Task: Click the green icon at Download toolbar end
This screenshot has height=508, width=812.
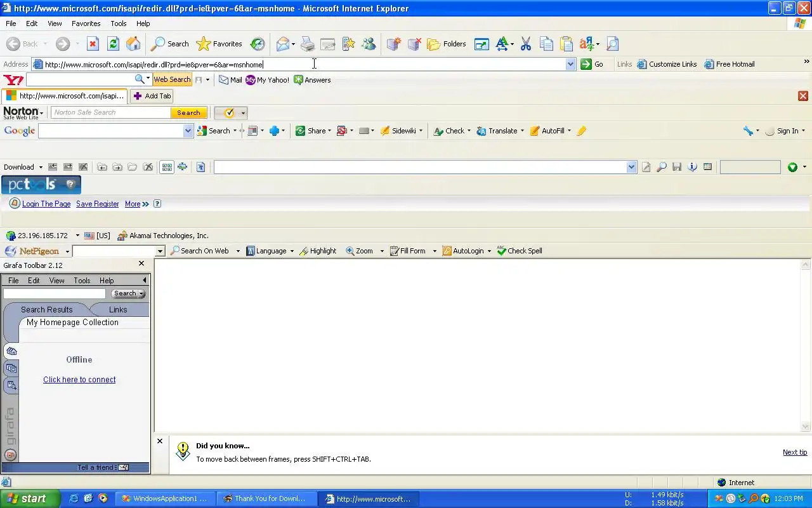Action: click(792, 167)
